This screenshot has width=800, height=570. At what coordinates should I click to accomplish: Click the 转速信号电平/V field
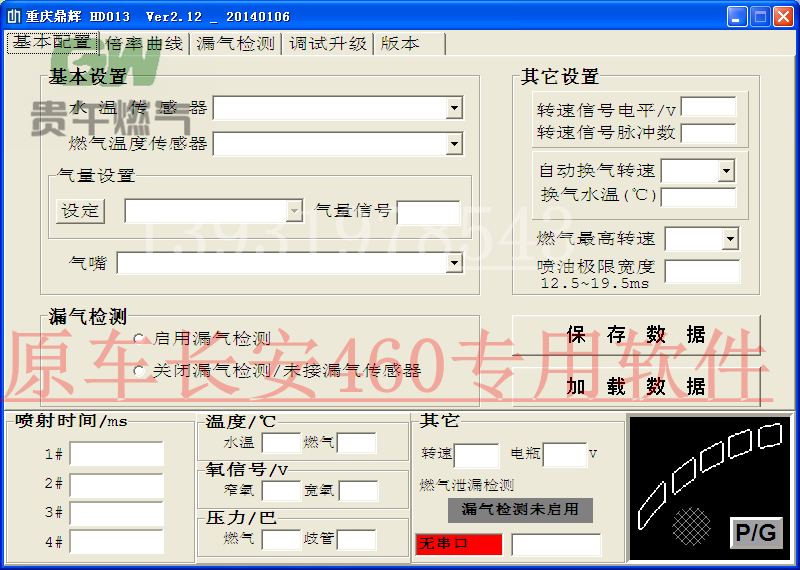tap(709, 107)
